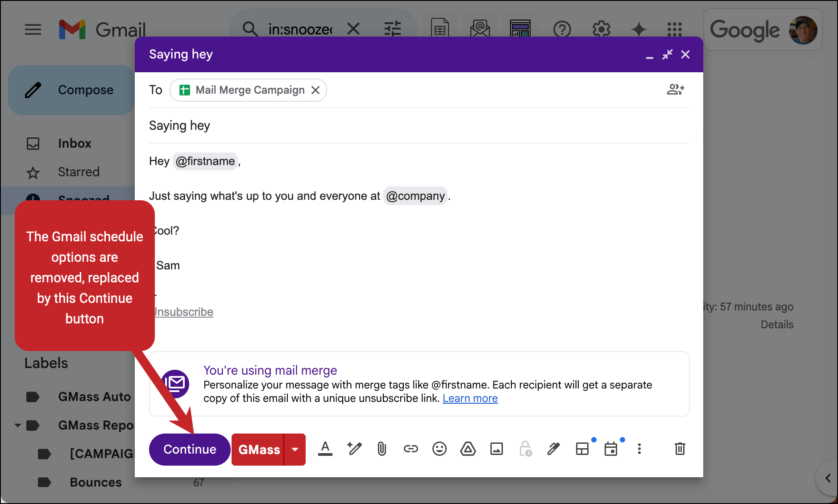The height and width of the screenshot is (504, 838).
Task: Show search options sliders icon
Action: 393,29
